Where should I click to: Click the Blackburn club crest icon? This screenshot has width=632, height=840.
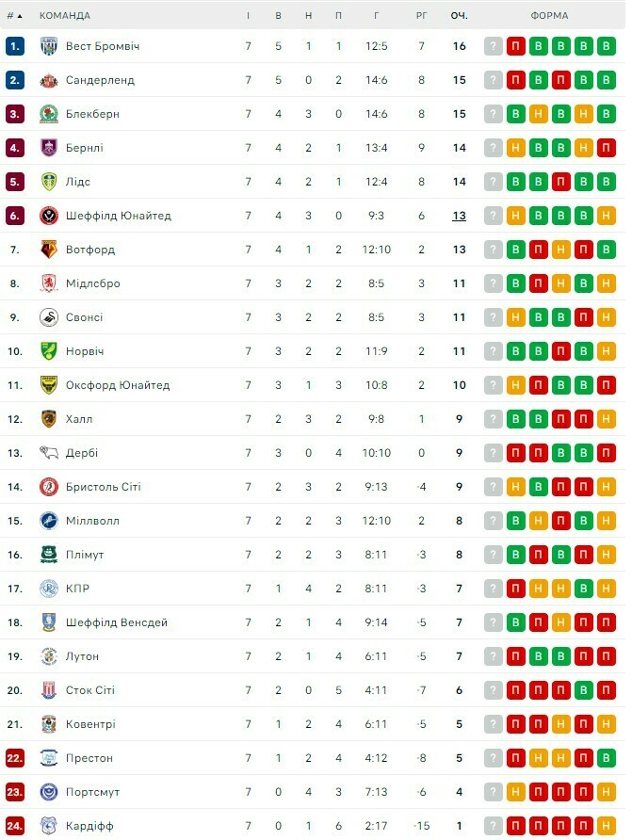point(49,114)
